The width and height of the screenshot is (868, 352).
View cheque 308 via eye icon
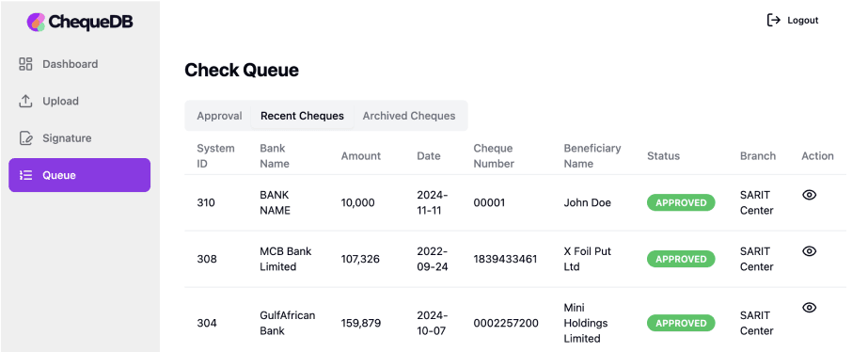(810, 251)
